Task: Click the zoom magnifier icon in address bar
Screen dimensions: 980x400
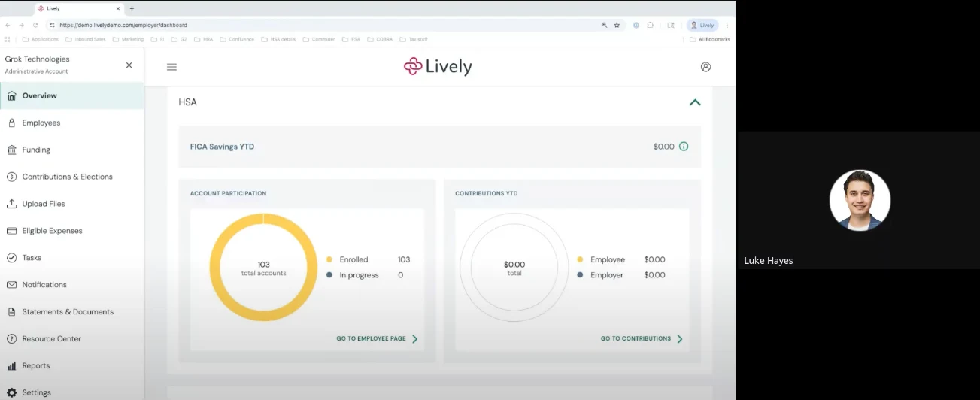Action: (x=604, y=25)
